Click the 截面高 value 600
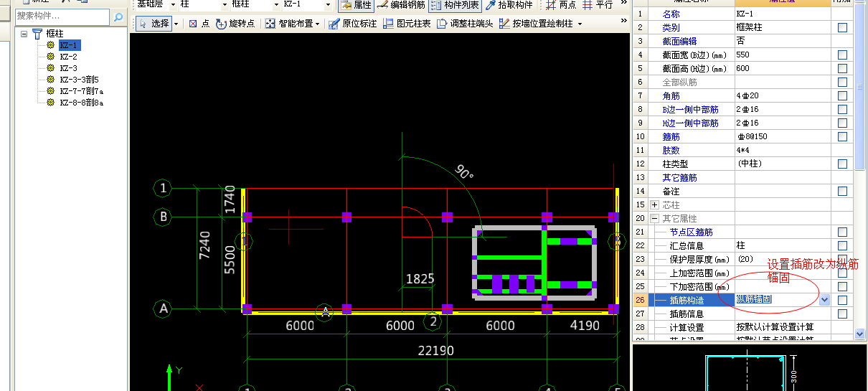This screenshot has height=391, width=868. (783, 68)
